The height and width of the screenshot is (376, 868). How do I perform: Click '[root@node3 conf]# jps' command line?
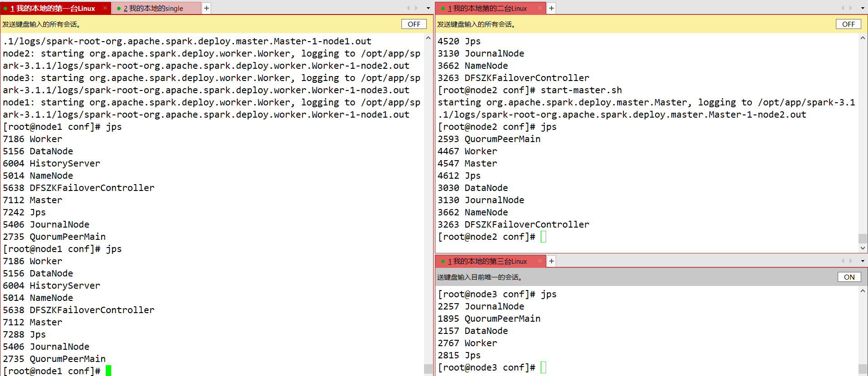point(497,294)
